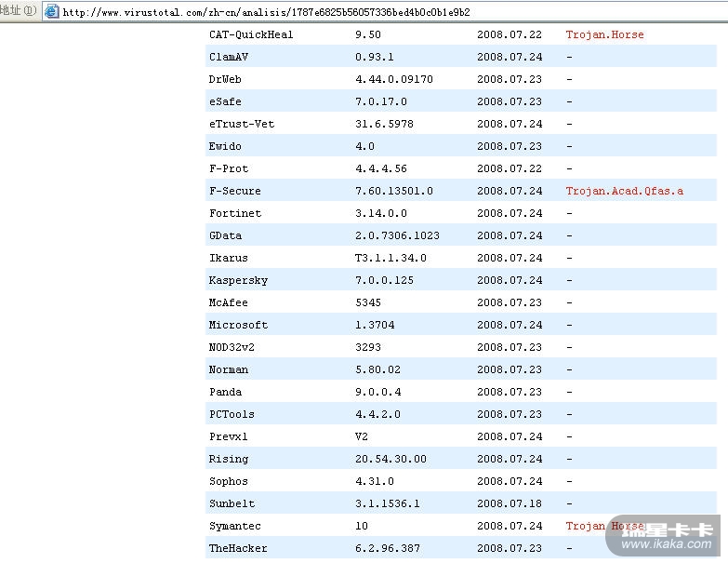Click Sophos version 4.31.0
728x563 pixels.
click(x=374, y=481)
